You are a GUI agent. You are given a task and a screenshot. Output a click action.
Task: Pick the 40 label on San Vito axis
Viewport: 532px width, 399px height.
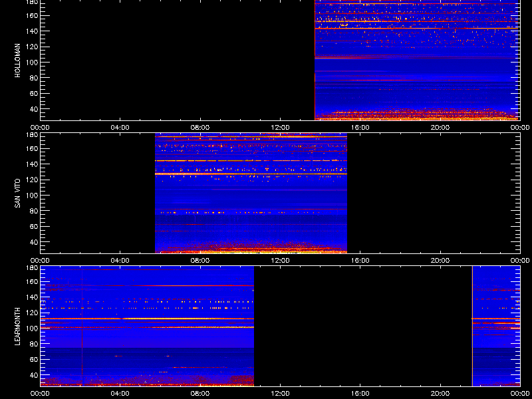click(x=35, y=242)
